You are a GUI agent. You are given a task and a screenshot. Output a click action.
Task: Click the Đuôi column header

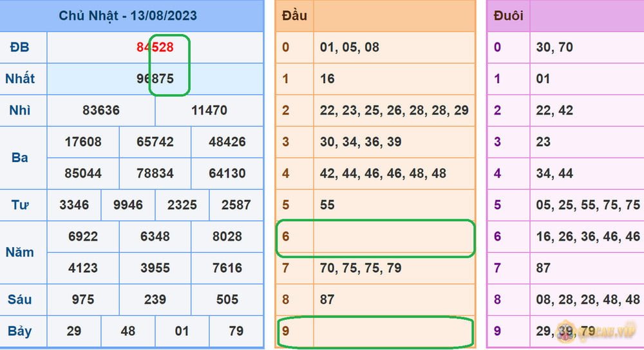[x=508, y=15]
